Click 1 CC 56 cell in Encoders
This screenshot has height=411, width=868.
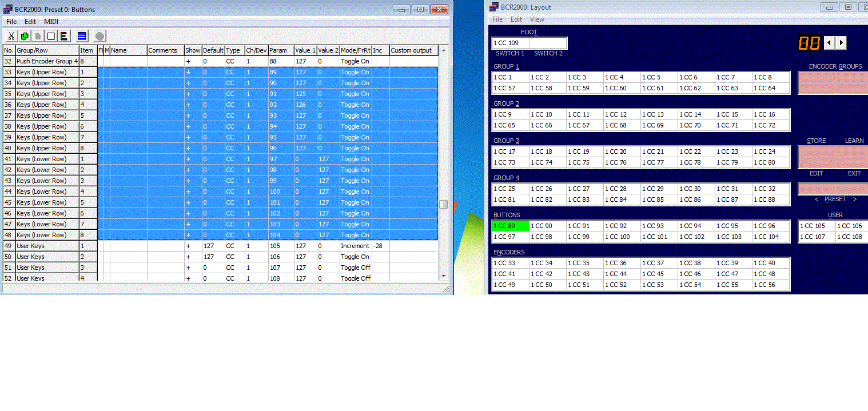click(771, 285)
